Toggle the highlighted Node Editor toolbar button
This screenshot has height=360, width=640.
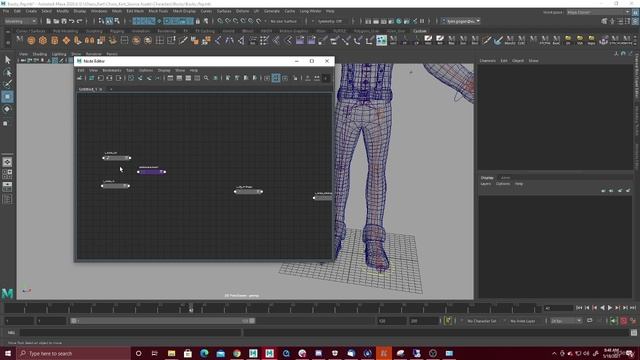276,78
